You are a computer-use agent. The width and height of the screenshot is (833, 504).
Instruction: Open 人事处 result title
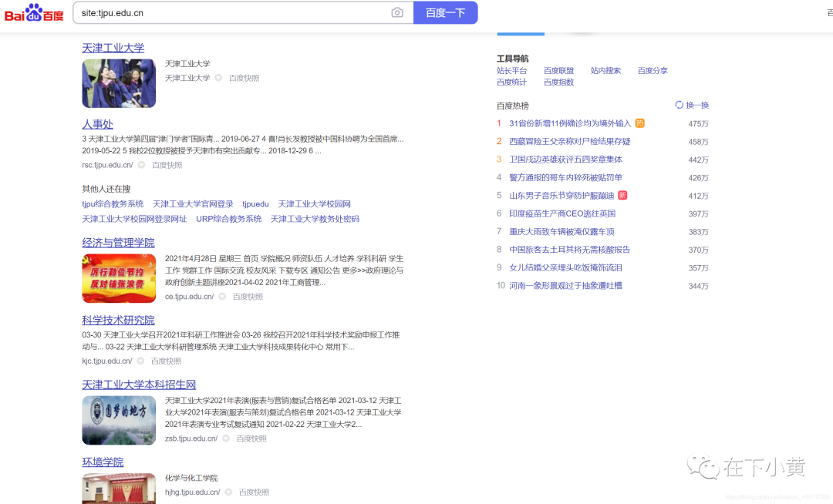98,124
